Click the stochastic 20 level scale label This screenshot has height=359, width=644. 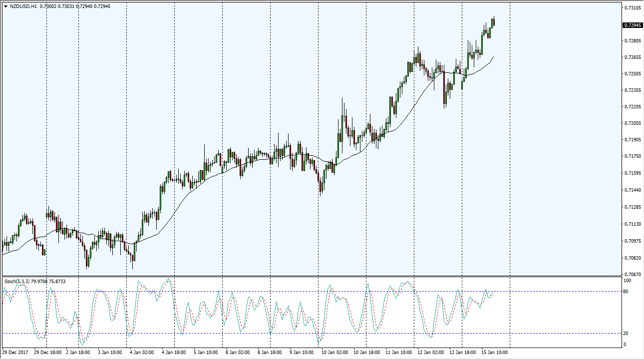(x=626, y=334)
